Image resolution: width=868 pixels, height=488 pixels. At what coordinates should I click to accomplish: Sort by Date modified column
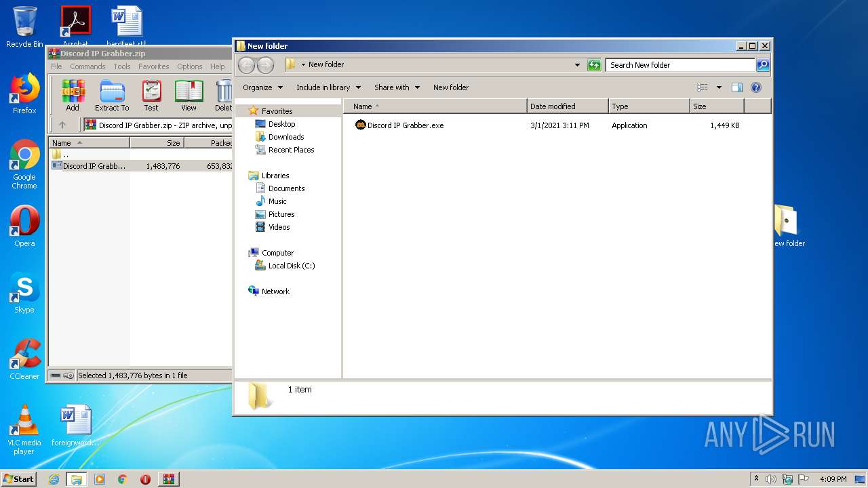568,106
